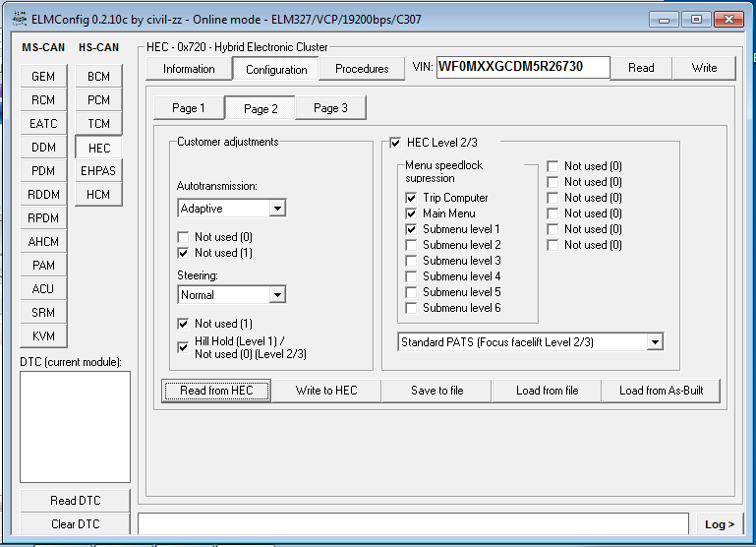The width and height of the screenshot is (756, 547).
Task: Uncheck the Trip Computer checkbox
Action: coord(411,198)
